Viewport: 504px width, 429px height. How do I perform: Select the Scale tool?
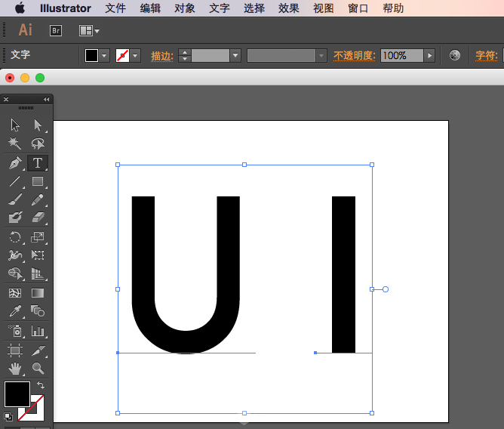[x=38, y=237]
